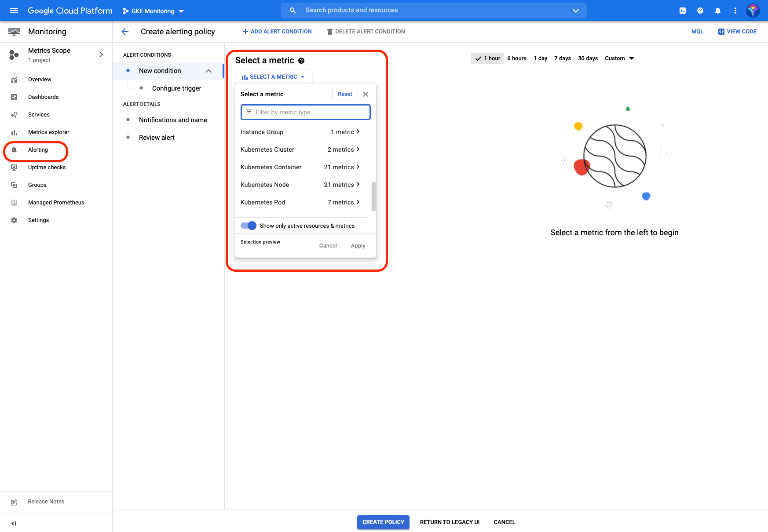Click the Release Notes icon

click(x=14, y=502)
